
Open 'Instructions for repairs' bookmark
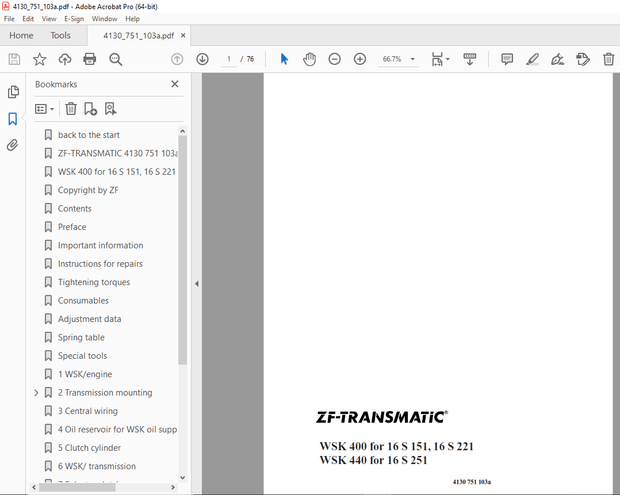(100, 264)
